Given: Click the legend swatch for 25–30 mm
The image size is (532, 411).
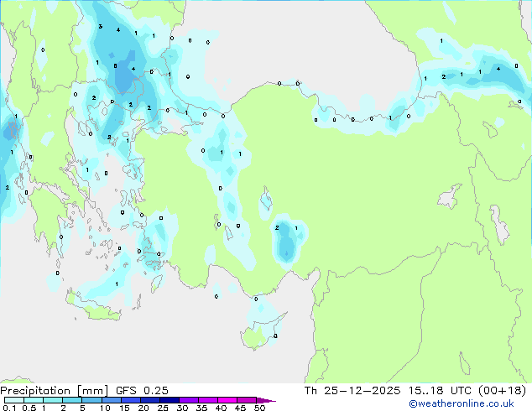Looking at the screenshot, I should (169, 400).
